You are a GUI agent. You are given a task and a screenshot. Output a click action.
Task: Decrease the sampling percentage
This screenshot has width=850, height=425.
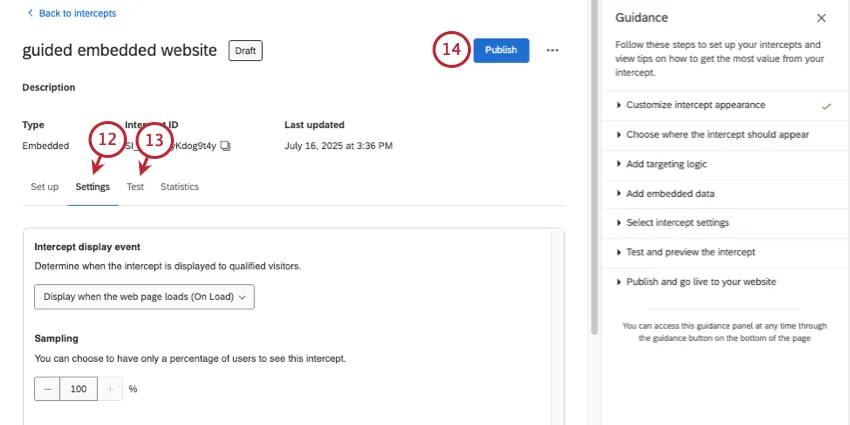pos(47,388)
